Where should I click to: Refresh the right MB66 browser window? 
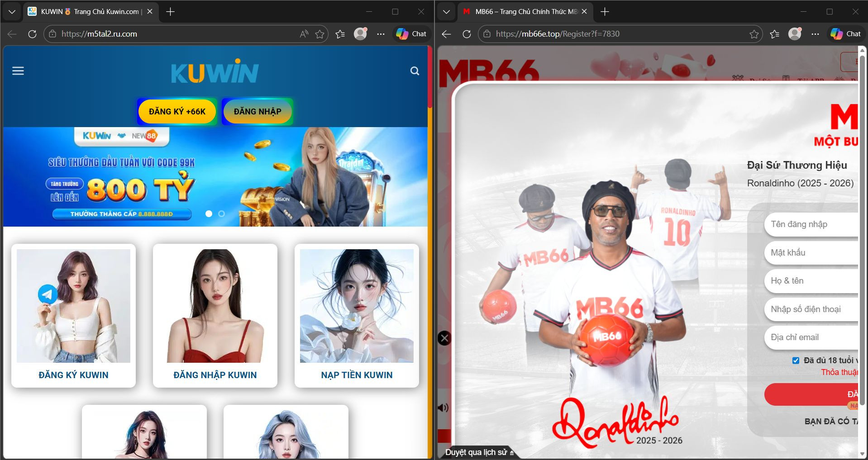point(467,34)
